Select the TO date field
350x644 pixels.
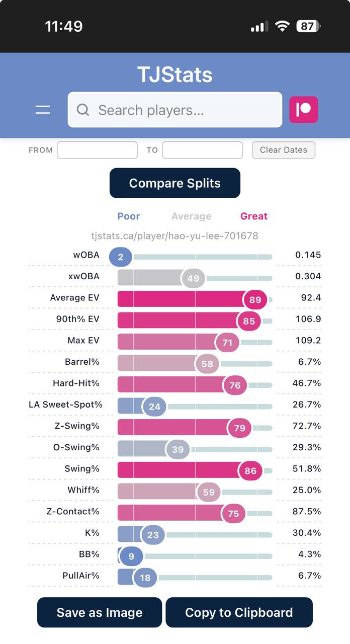coord(203,150)
